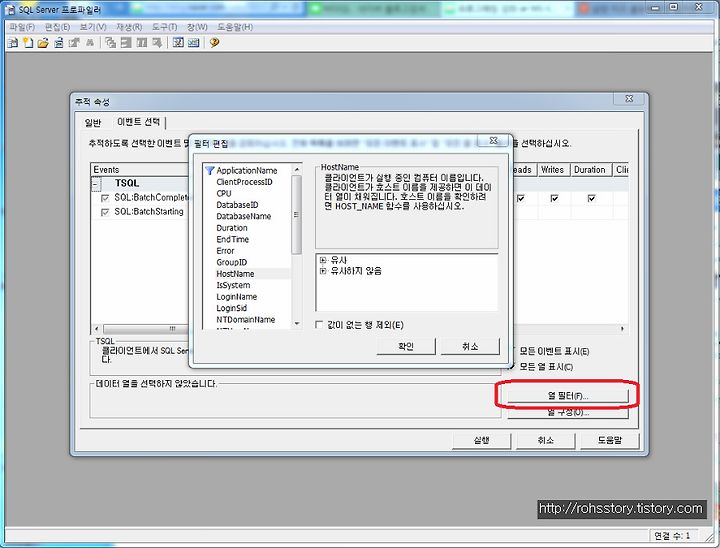The height and width of the screenshot is (548, 720).
Task: Select ApplicationName in the filter list
Action: point(247,170)
